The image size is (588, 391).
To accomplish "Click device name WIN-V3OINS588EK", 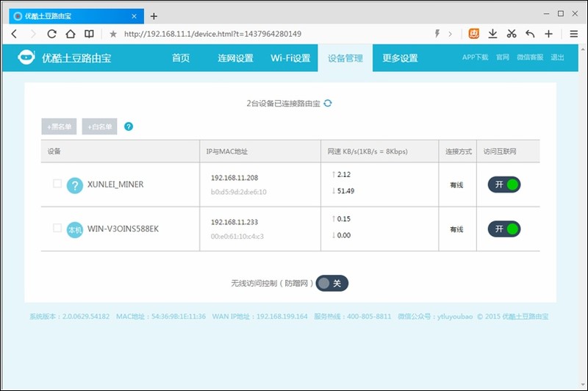I will tap(123, 229).
